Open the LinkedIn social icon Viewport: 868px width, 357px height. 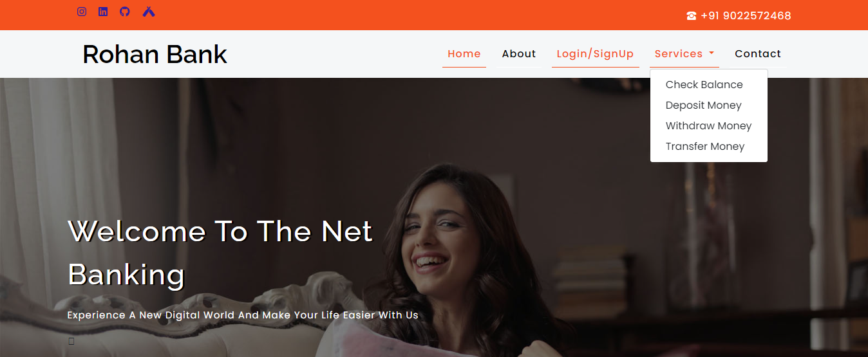click(103, 12)
